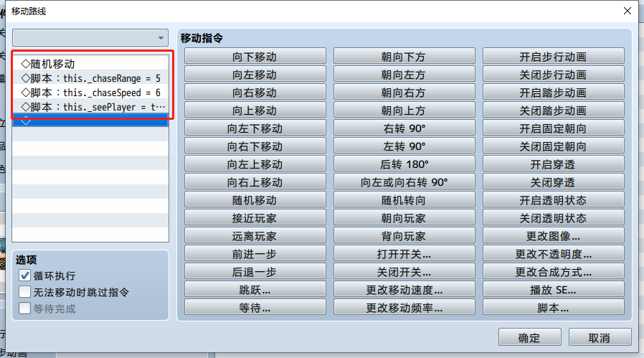Open the character dropdown at top left
This screenshot has height=358, width=644.
pos(90,38)
